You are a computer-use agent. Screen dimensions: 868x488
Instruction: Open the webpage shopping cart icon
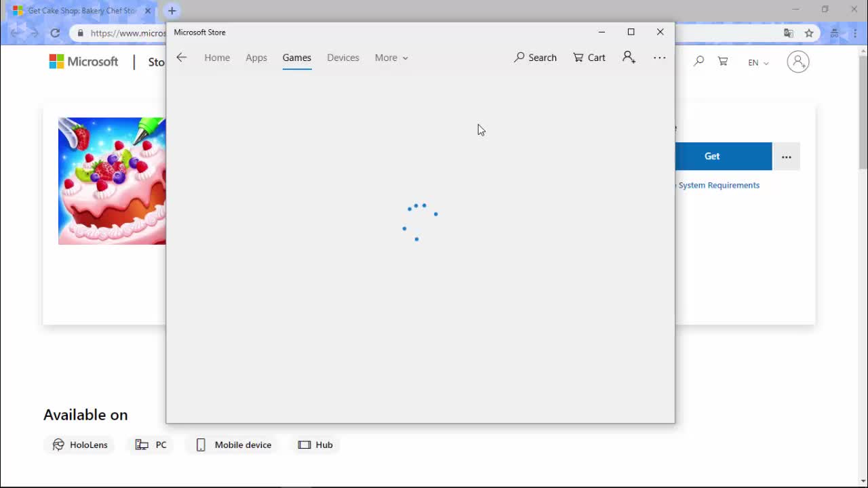(x=723, y=62)
